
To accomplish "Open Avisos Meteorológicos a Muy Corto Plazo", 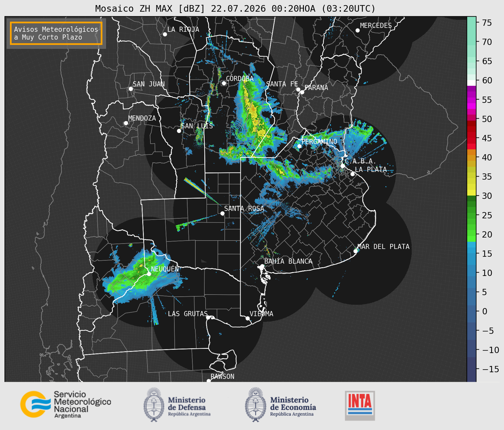I will point(56,33).
